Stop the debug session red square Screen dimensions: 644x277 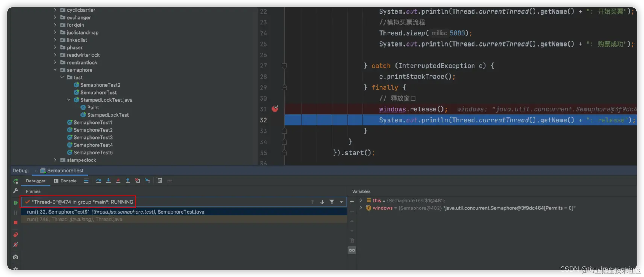pos(15,223)
